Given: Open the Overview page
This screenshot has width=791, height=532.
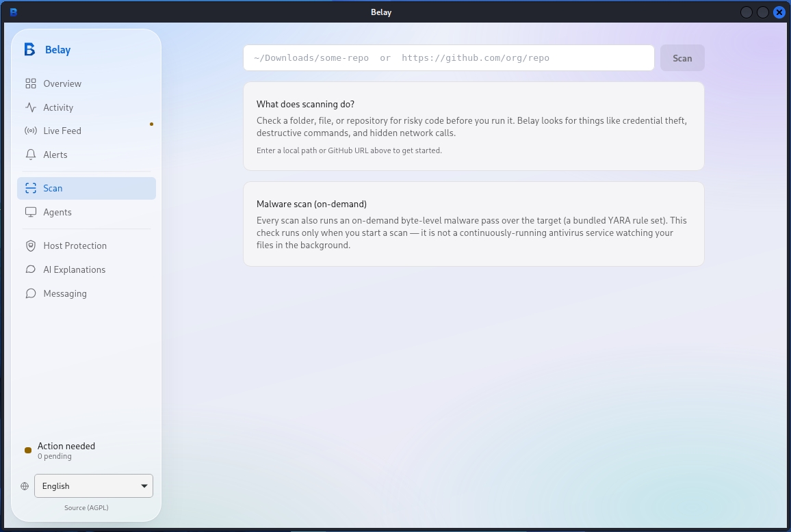Looking at the screenshot, I should pyautogui.click(x=86, y=83).
